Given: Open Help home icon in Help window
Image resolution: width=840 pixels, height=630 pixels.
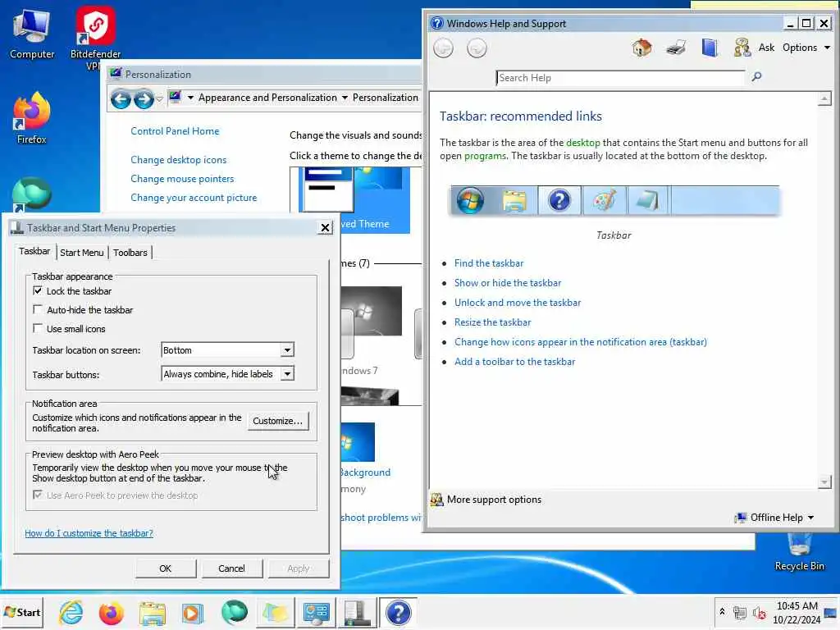Looking at the screenshot, I should click(641, 48).
